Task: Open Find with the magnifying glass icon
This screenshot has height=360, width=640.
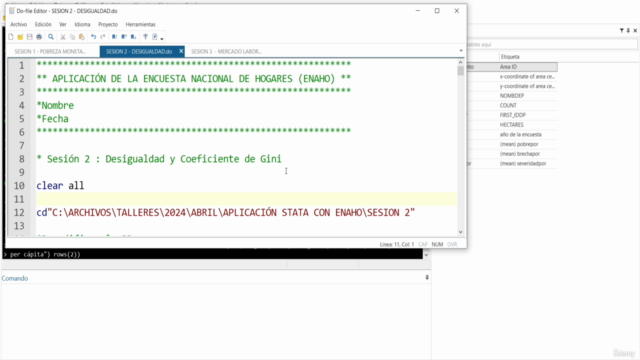Action: pos(51,37)
